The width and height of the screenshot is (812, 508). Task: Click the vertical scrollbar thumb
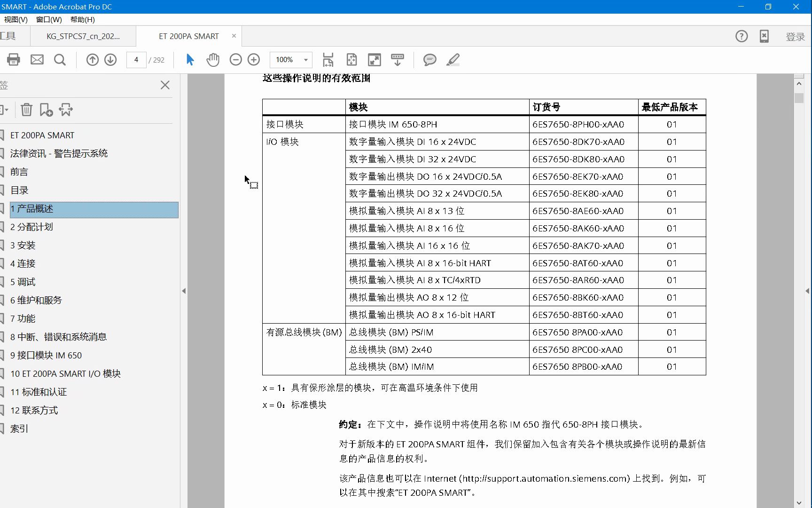pos(799,98)
